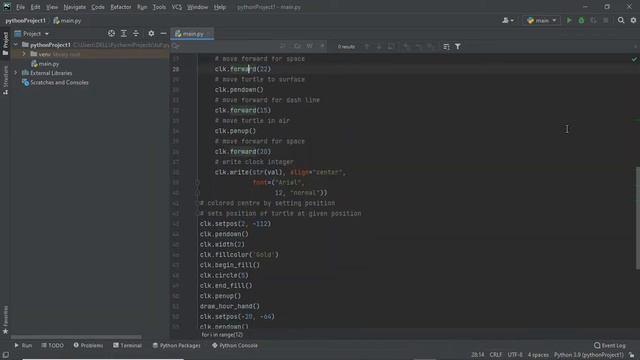Click CRLF line separator status entry
Image resolution: width=640 pixels, height=360 pixels.
click(x=496, y=355)
